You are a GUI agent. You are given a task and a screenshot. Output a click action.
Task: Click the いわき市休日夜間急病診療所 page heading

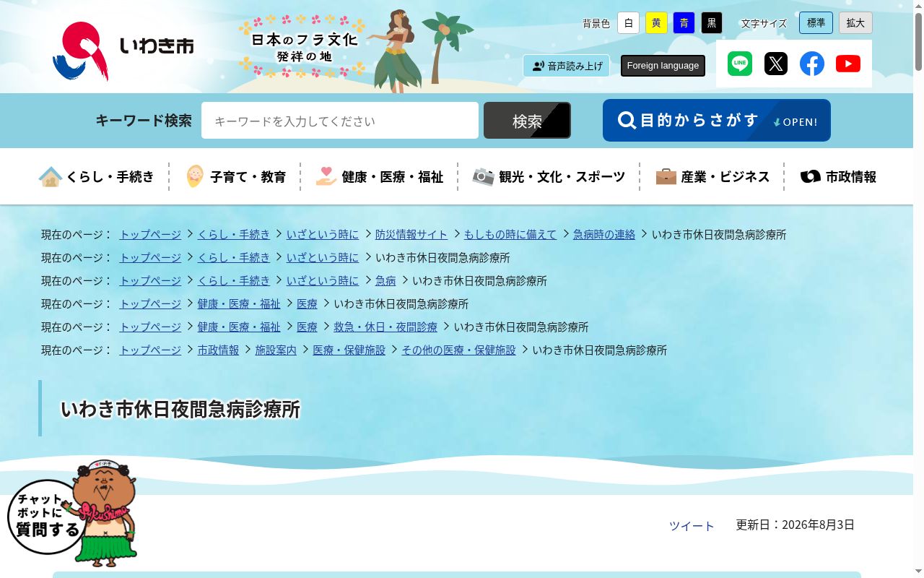(x=180, y=409)
